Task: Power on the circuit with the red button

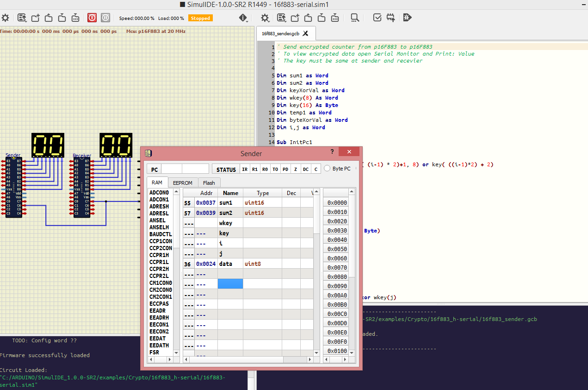Action: click(92, 18)
